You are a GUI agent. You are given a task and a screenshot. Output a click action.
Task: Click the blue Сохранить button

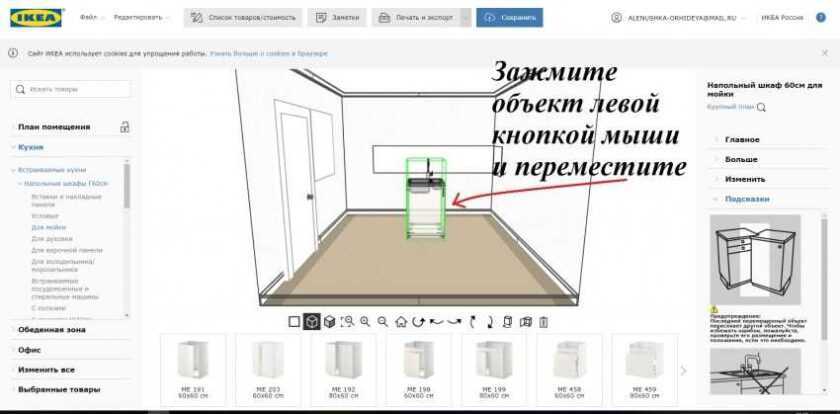(509, 18)
